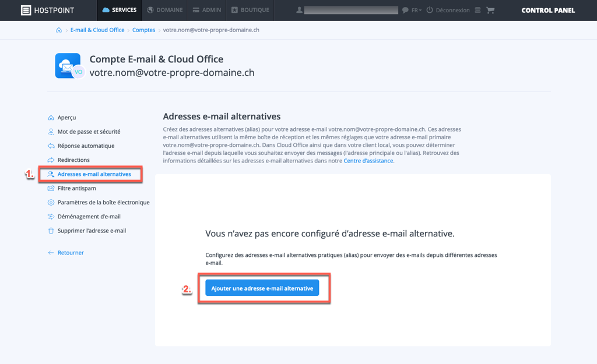The image size is (597, 364).
Task: Click Ajouter une adresse e-mail alternative button
Action: pos(262,288)
